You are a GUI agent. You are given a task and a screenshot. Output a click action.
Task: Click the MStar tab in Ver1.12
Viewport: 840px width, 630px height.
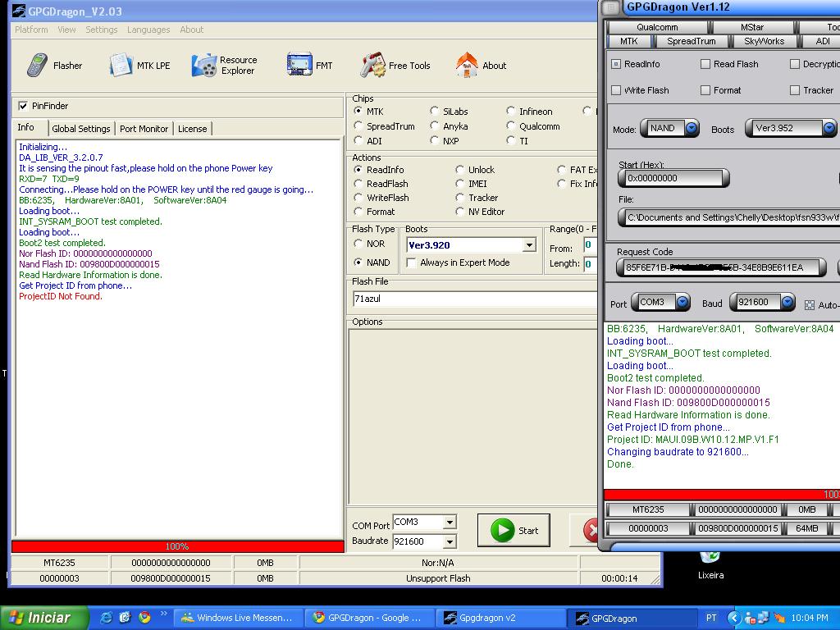(x=752, y=27)
